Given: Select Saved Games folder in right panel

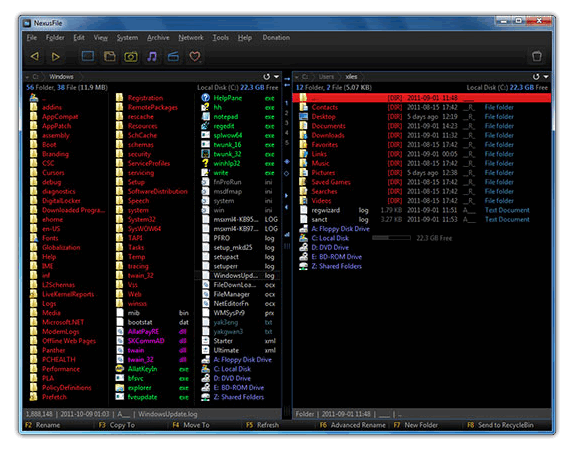Looking at the screenshot, I should click(422, 182).
